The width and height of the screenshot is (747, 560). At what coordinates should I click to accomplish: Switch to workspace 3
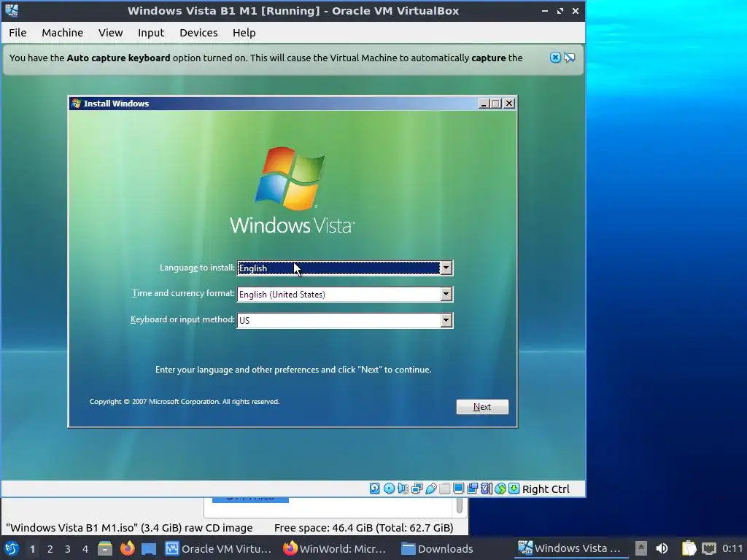pos(68,549)
